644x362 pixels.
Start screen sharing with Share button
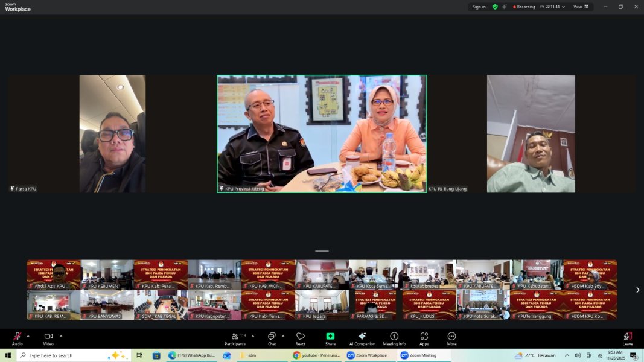pos(330,337)
